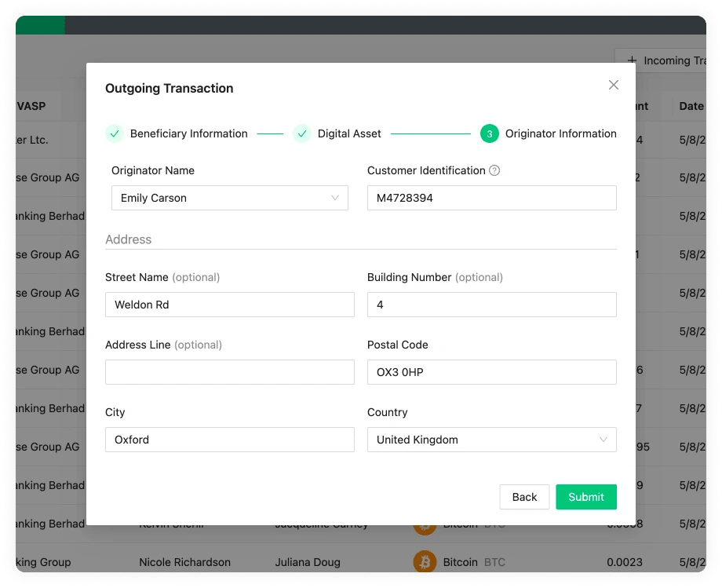Open the Country dropdown showing United Kingdom
Viewport: 722px width, 588px height.
click(491, 440)
